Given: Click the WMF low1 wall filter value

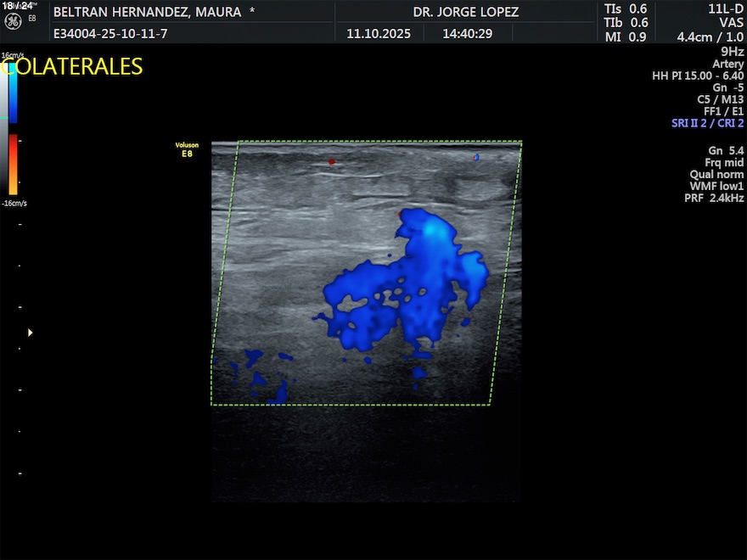Looking at the screenshot, I should click(716, 186).
